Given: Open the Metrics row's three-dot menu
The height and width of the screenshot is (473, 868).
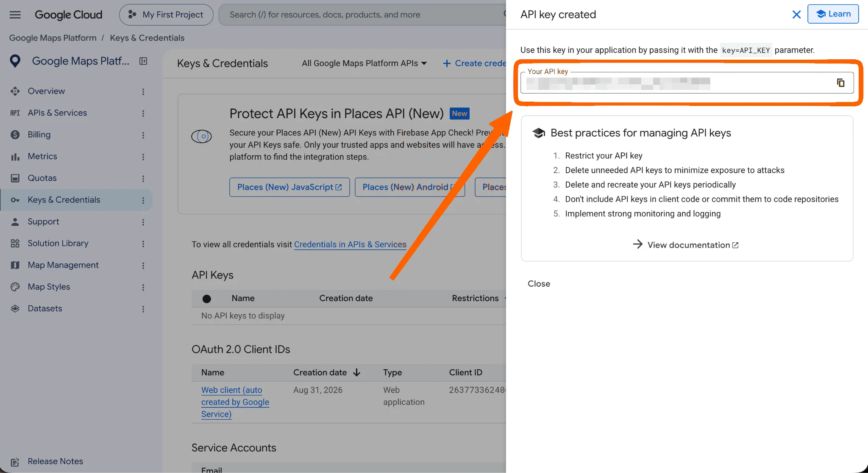Looking at the screenshot, I should pos(143,157).
